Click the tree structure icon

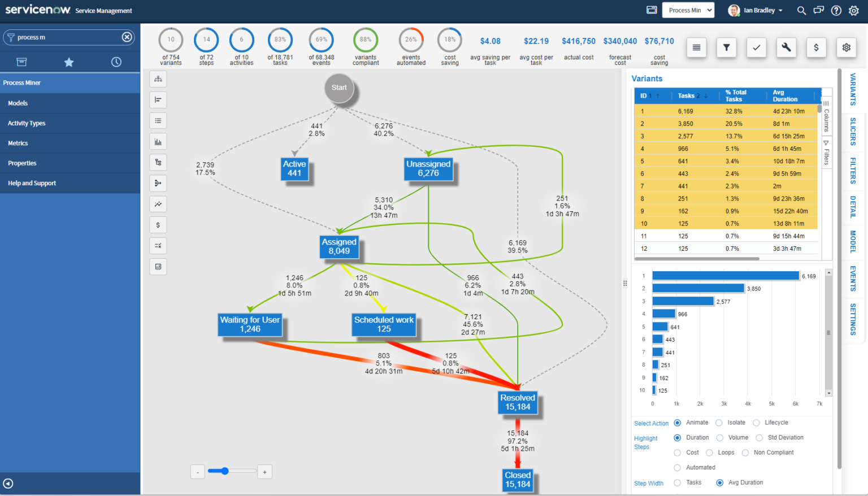tap(158, 163)
